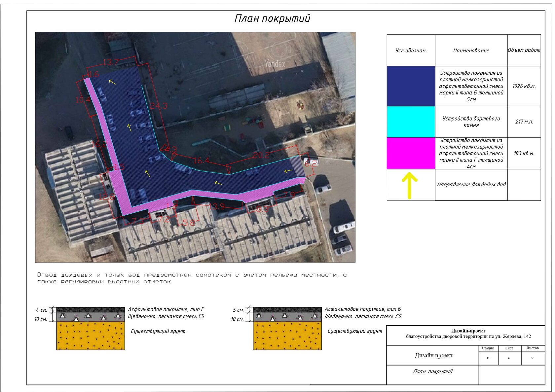Click the '20.2' dimension on the plan
555x392 pixels.
(x=261, y=155)
